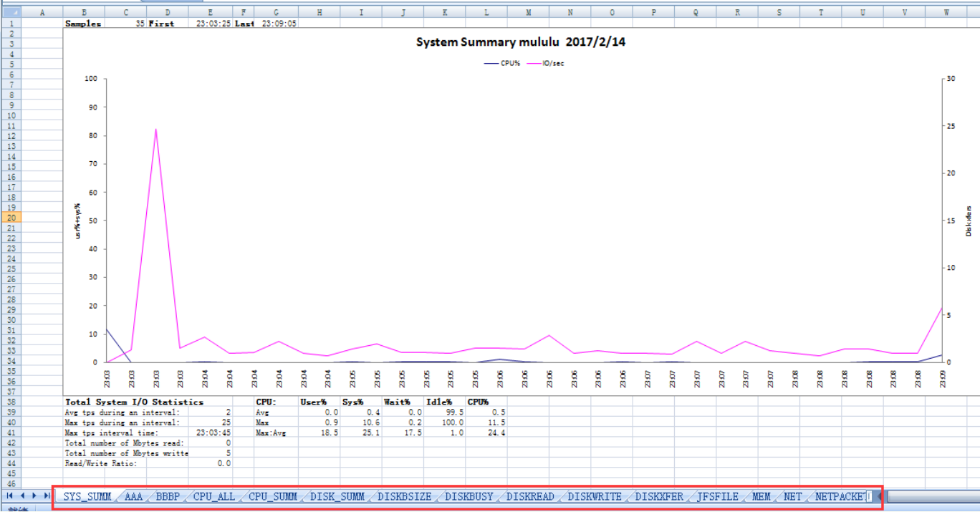
Task: Select row 44 header
Action: (11, 463)
